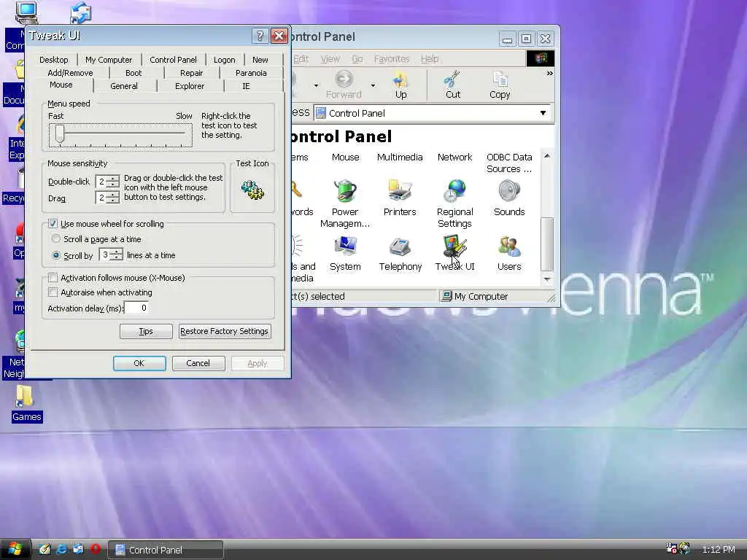
Task: Open the System icon in Control Panel
Action: [345, 246]
